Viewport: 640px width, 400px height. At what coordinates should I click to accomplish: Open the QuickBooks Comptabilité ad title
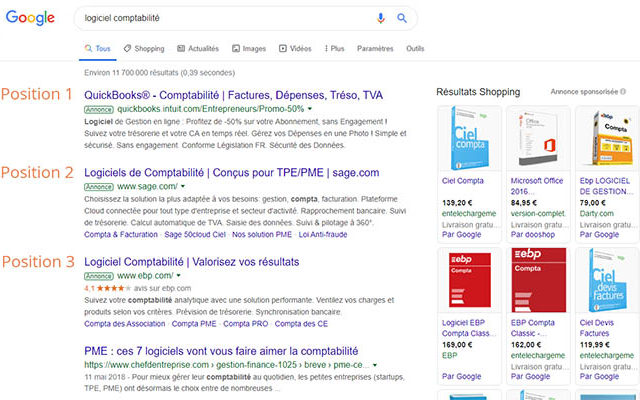[233, 96]
